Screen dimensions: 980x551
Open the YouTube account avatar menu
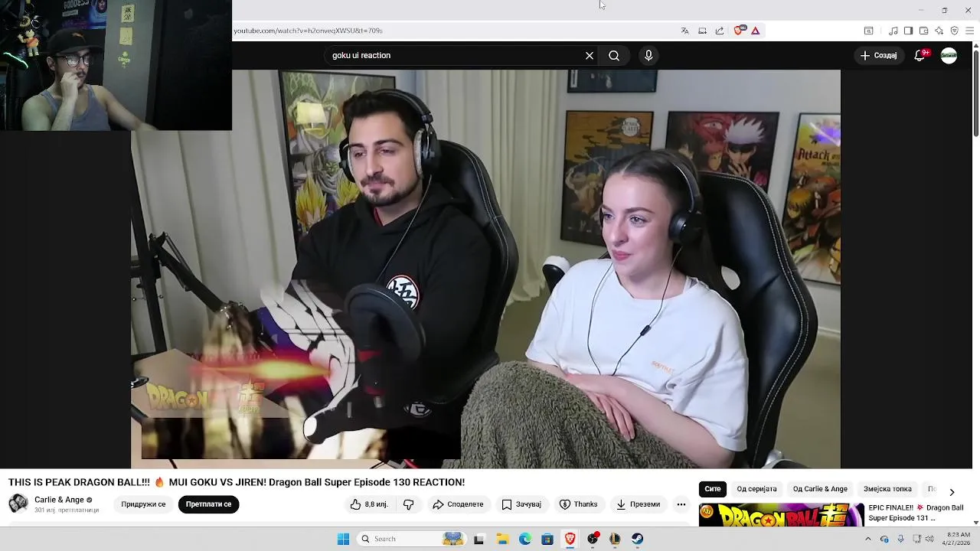949,55
